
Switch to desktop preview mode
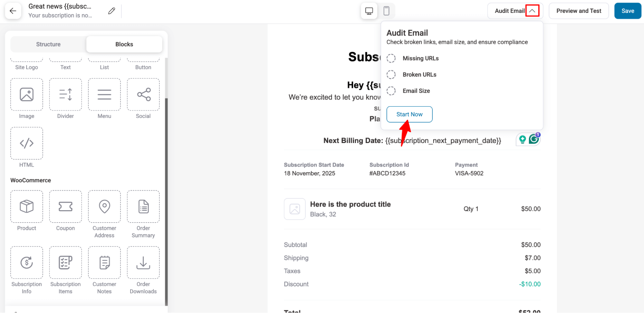click(x=369, y=11)
